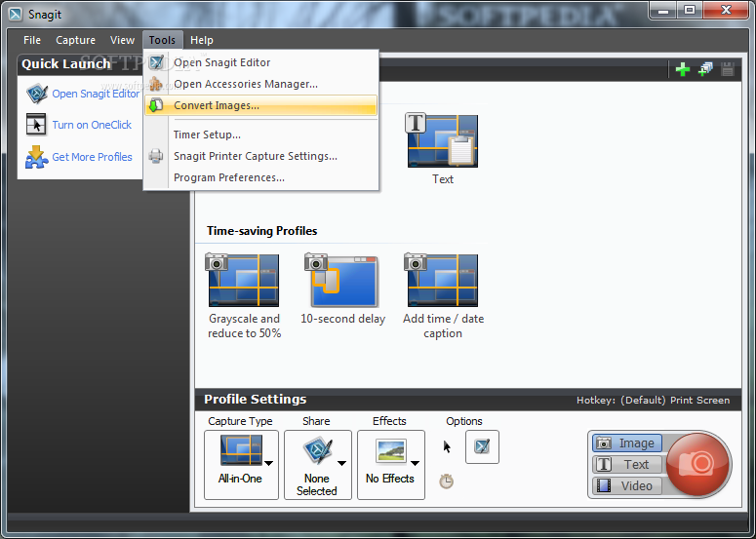Click Get More Profiles link
Viewport: 756px width, 539px height.
coord(92,157)
